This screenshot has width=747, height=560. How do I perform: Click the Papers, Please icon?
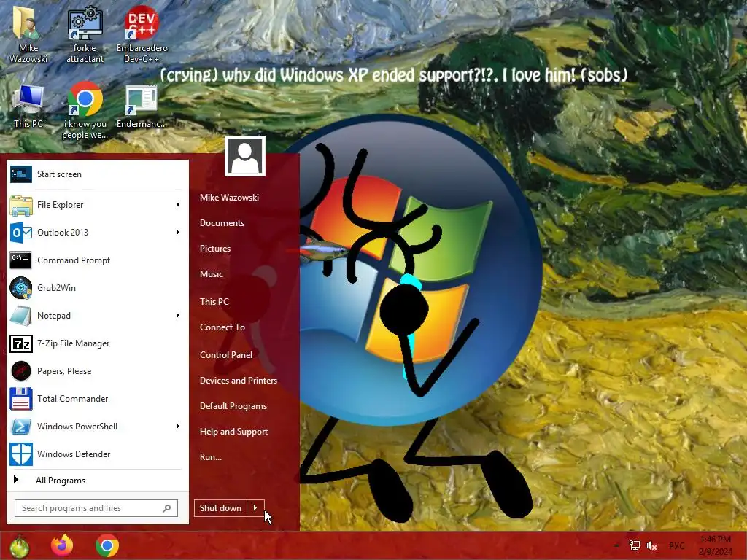coord(21,371)
